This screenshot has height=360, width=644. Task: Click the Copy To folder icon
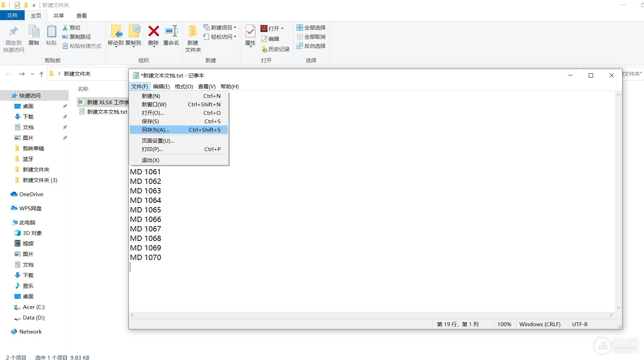pos(134,32)
